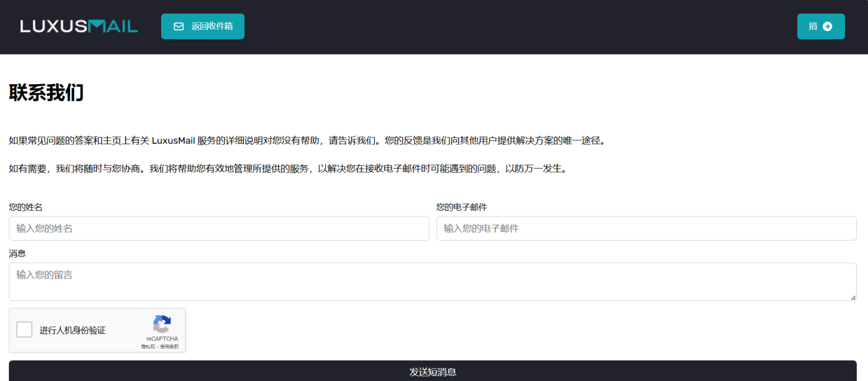Open the reCAPTCHA 隐私权 link

click(149, 346)
